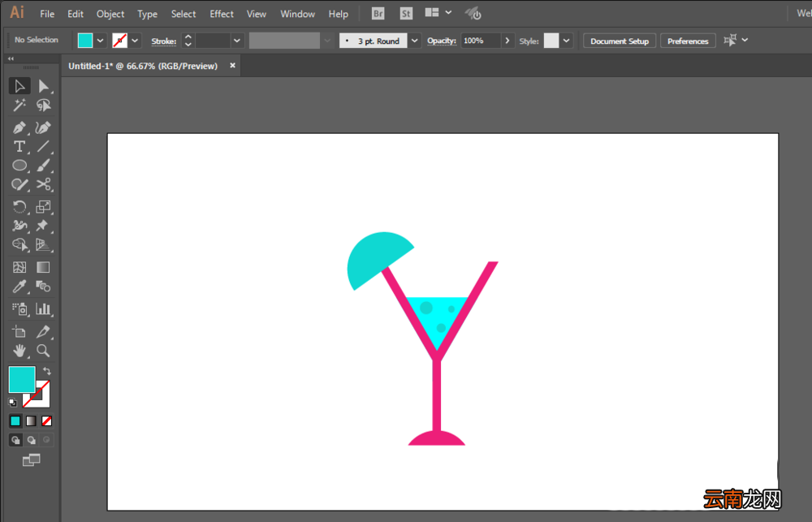Set paint mode to None
Screen dimensions: 812x522
(46, 421)
